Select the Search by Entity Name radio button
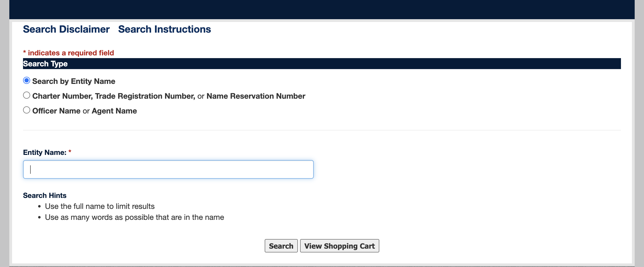This screenshot has width=644, height=267. pos(27,81)
